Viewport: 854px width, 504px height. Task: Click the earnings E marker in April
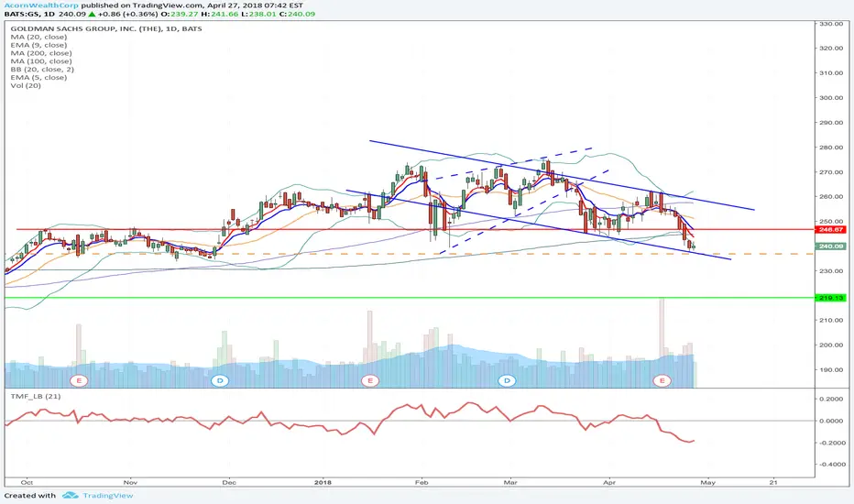click(x=662, y=380)
